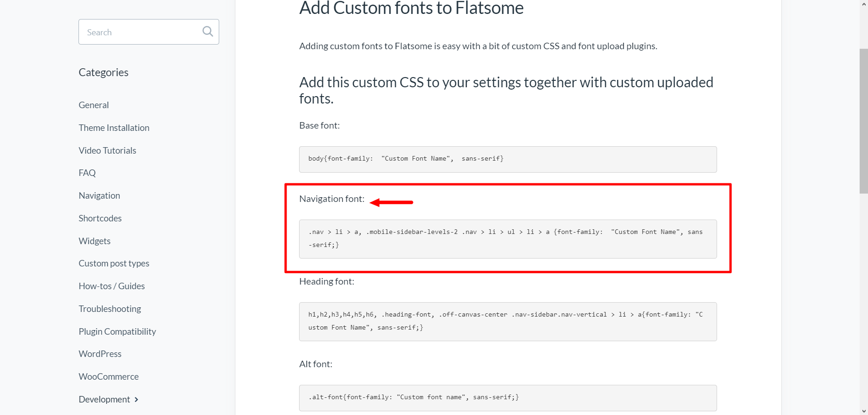The image size is (868, 415).
Task: Open the FAQ category
Action: click(x=87, y=173)
